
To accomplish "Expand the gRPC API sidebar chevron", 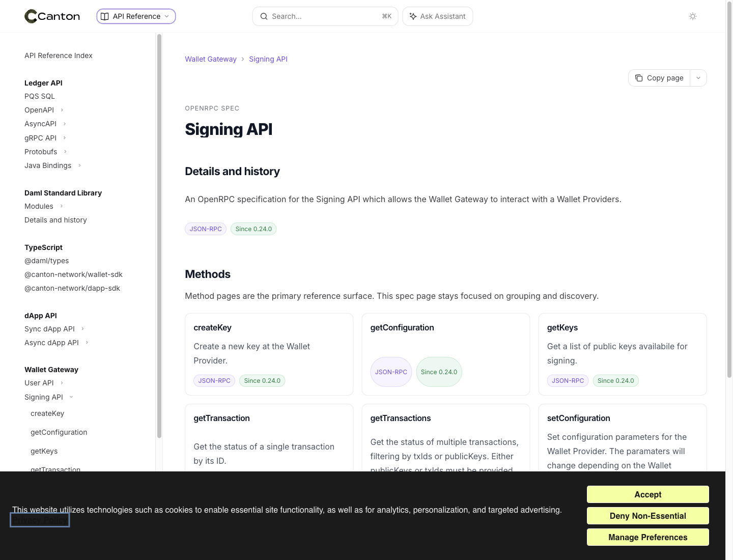I will pyautogui.click(x=65, y=138).
